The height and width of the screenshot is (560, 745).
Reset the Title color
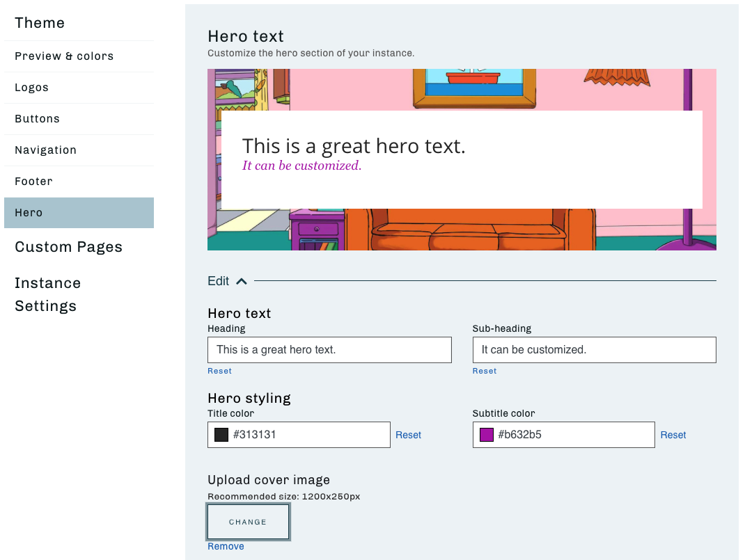(408, 435)
